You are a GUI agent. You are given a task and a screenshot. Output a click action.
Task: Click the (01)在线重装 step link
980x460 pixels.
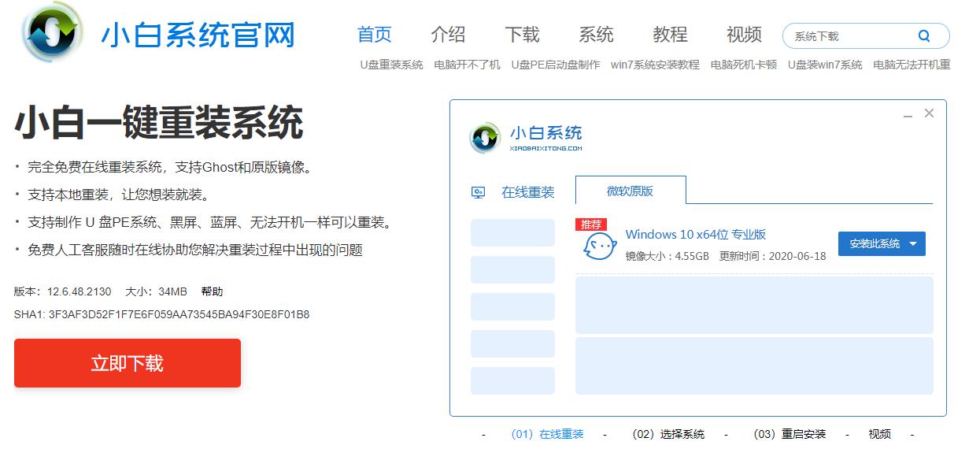point(547,433)
